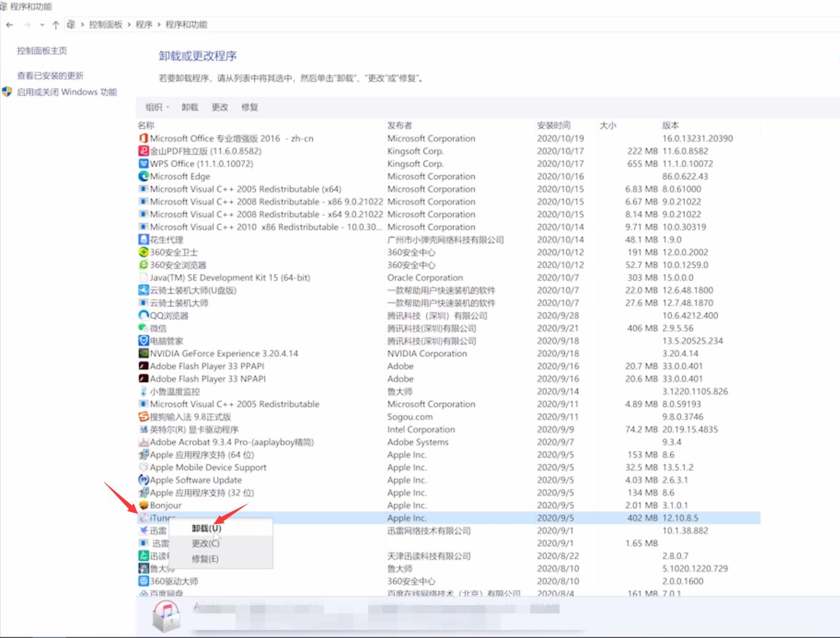Screen dimensions: 840x638
Task: Click the Microsoft Office 2016 program icon
Action: (144, 138)
